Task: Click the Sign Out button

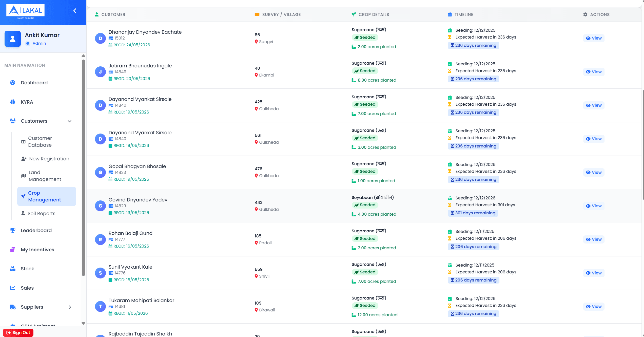Action: (18, 332)
